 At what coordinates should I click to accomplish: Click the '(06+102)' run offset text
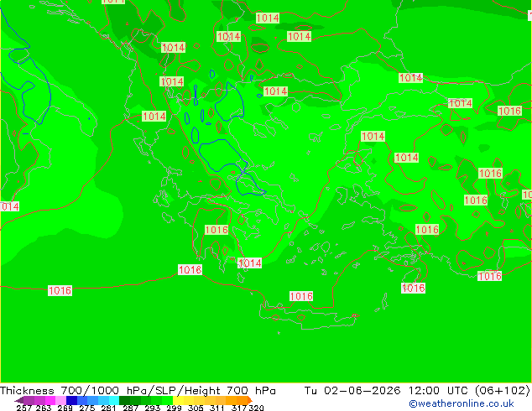pos(502,391)
